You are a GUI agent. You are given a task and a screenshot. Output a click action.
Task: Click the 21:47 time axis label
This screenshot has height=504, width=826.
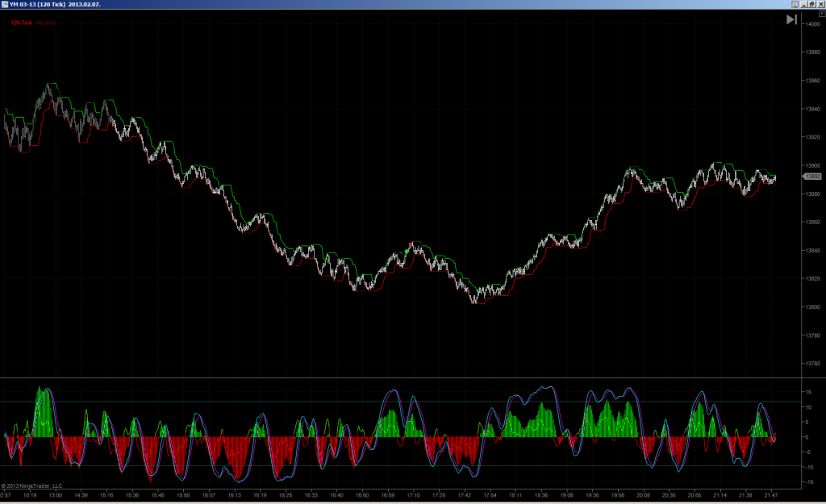pos(770,495)
